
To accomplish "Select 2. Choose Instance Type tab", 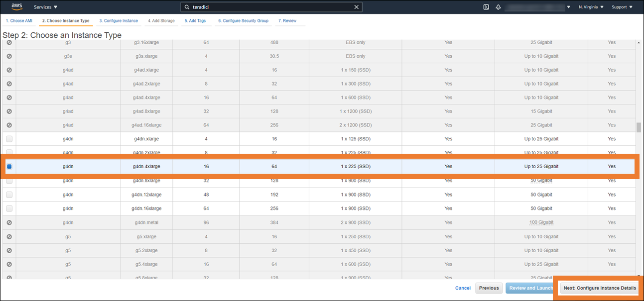I will pos(66,21).
